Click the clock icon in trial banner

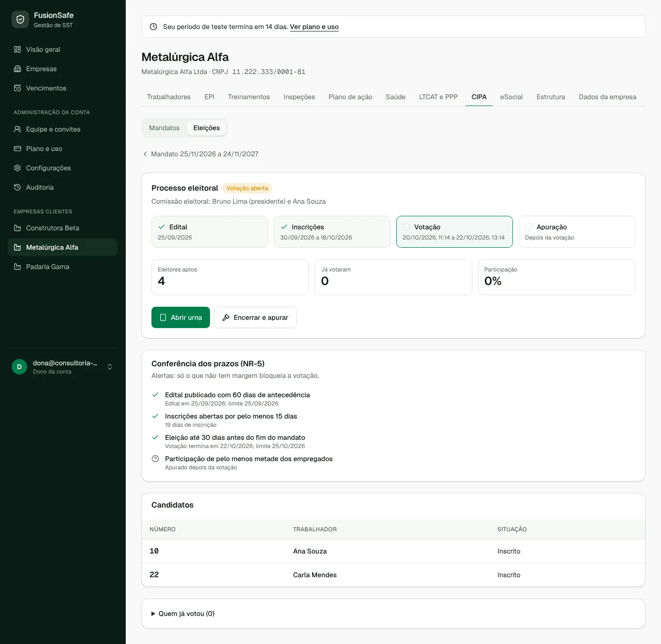click(153, 27)
